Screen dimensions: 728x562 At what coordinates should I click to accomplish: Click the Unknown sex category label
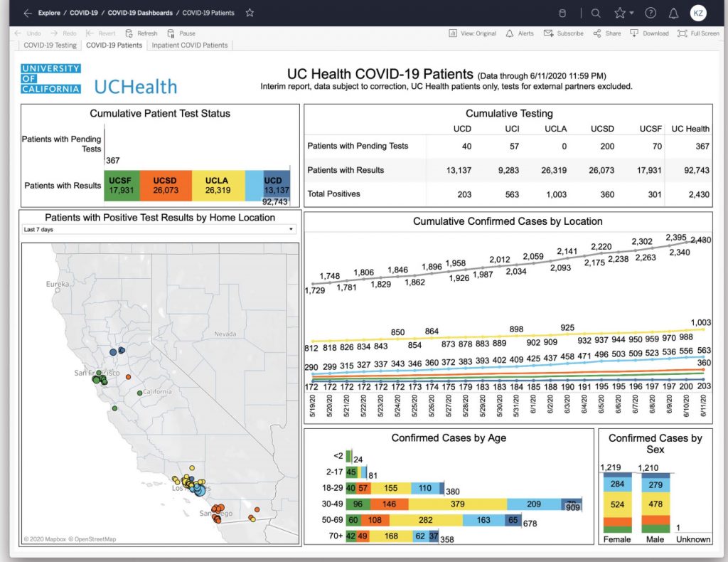(x=693, y=539)
